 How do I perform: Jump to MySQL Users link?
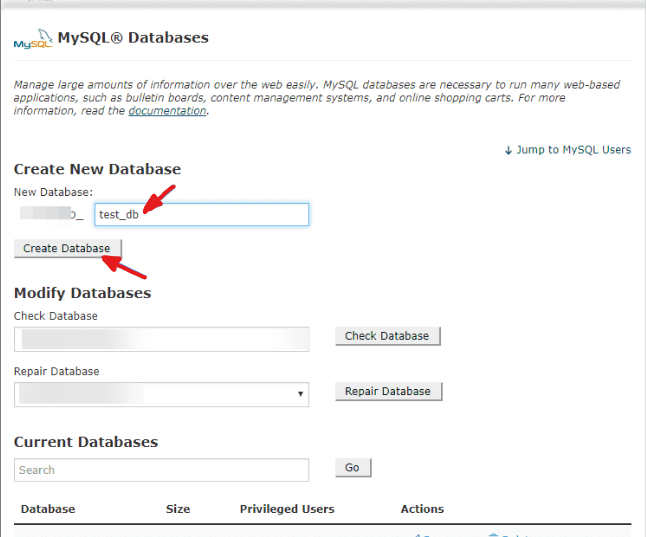(568, 150)
